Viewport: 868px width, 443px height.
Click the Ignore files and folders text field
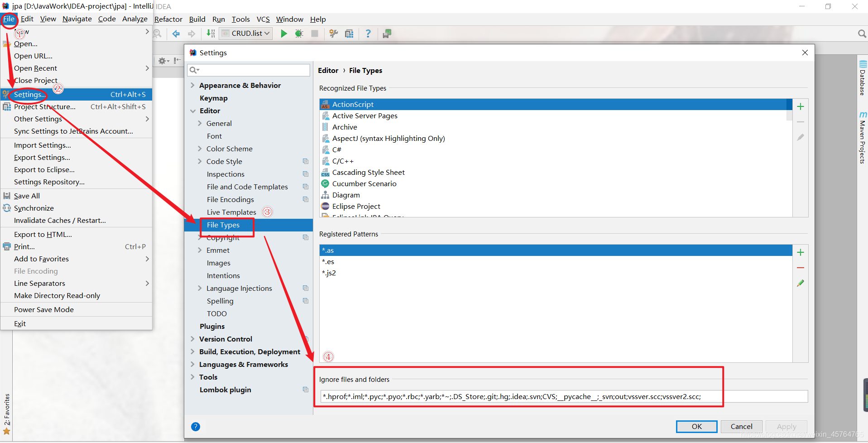[x=564, y=396]
